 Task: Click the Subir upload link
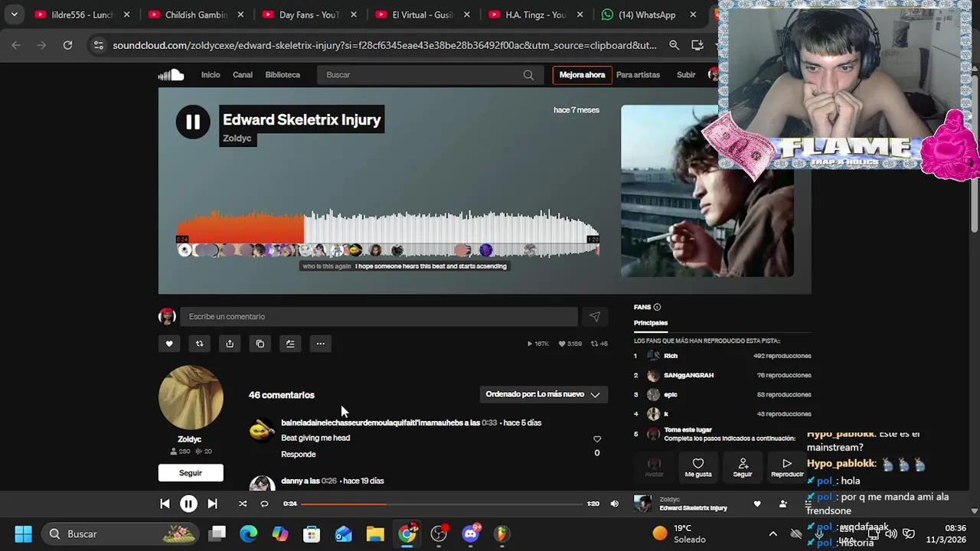tap(686, 75)
